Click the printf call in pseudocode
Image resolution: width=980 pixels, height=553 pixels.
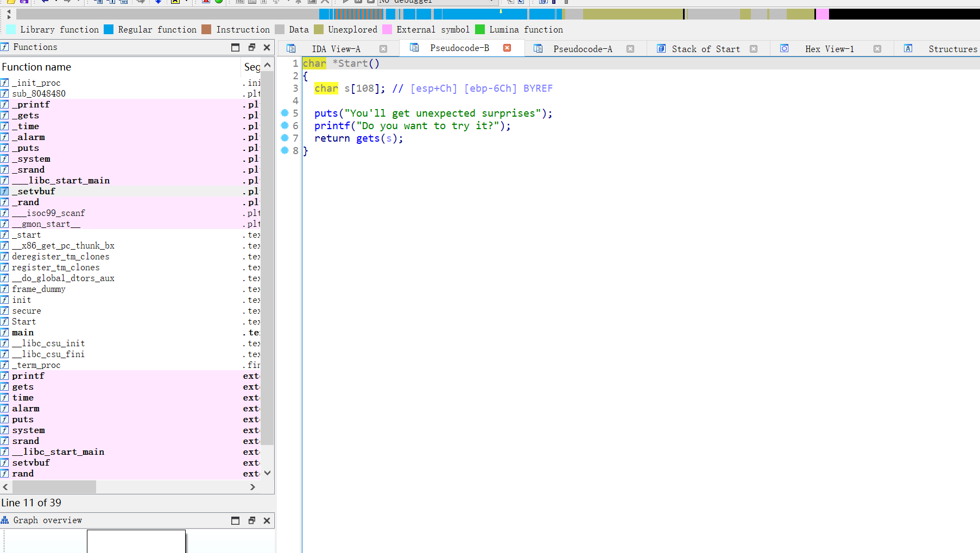point(332,126)
